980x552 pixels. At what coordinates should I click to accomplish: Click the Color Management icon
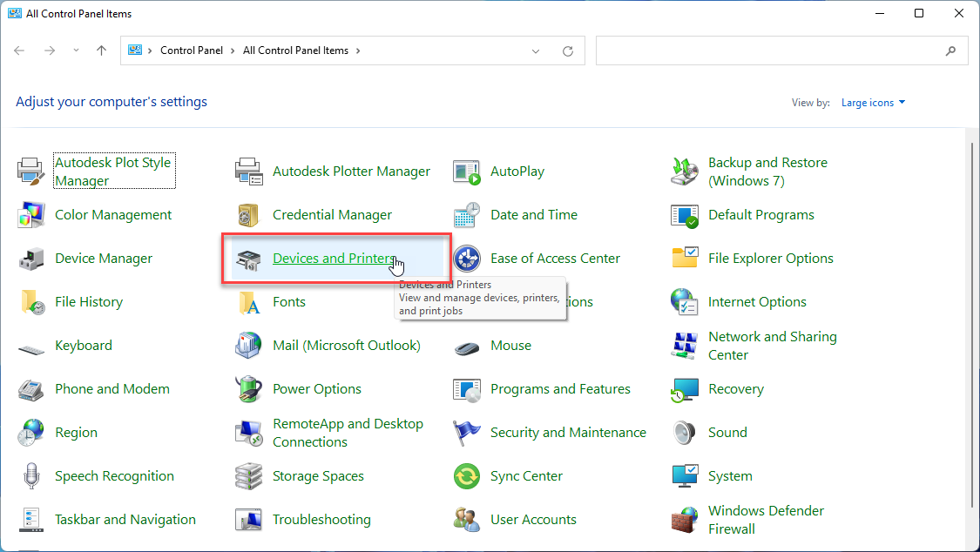[30, 215]
